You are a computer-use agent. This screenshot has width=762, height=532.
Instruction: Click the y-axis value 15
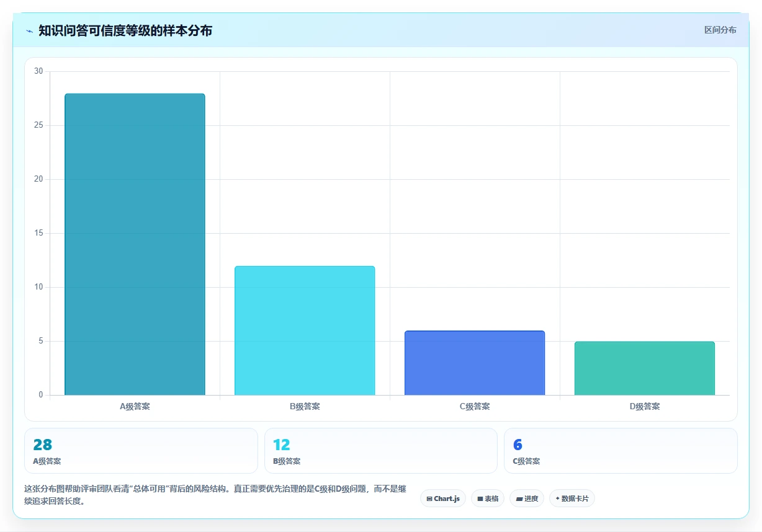[x=38, y=233]
